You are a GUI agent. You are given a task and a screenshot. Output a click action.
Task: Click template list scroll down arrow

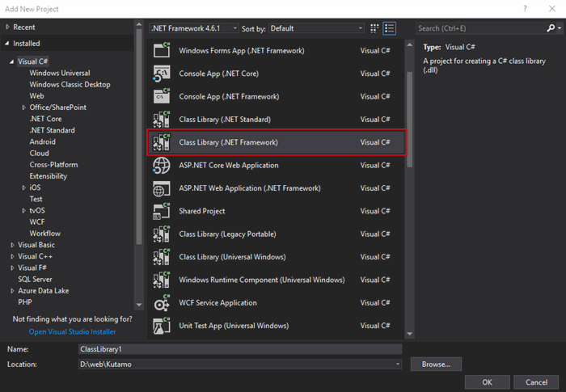409,334
